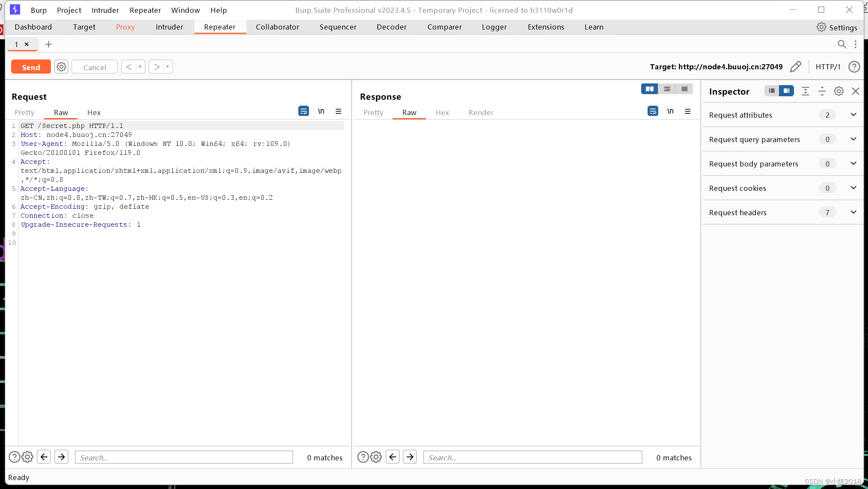868x489 pixels.
Task: Open request search settings gear
Action: 27,457
